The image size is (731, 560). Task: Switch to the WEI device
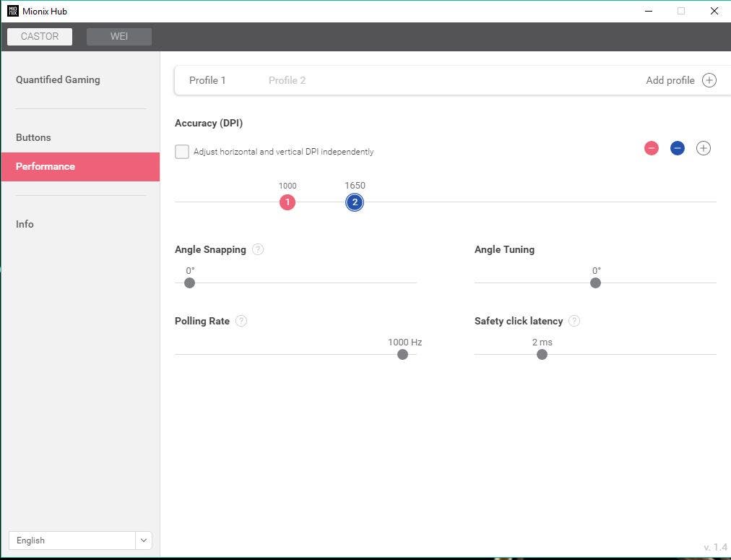click(x=119, y=36)
